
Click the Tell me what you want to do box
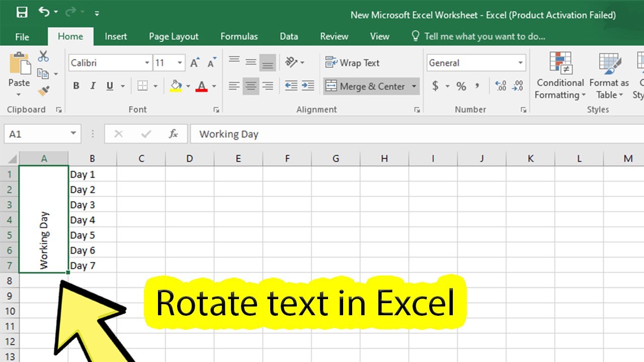coord(478,36)
